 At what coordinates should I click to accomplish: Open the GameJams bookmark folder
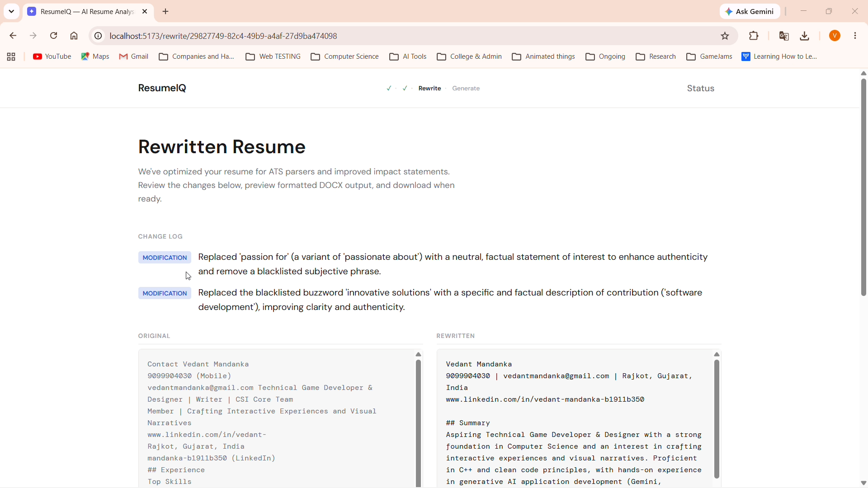pyautogui.click(x=709, y=57)
